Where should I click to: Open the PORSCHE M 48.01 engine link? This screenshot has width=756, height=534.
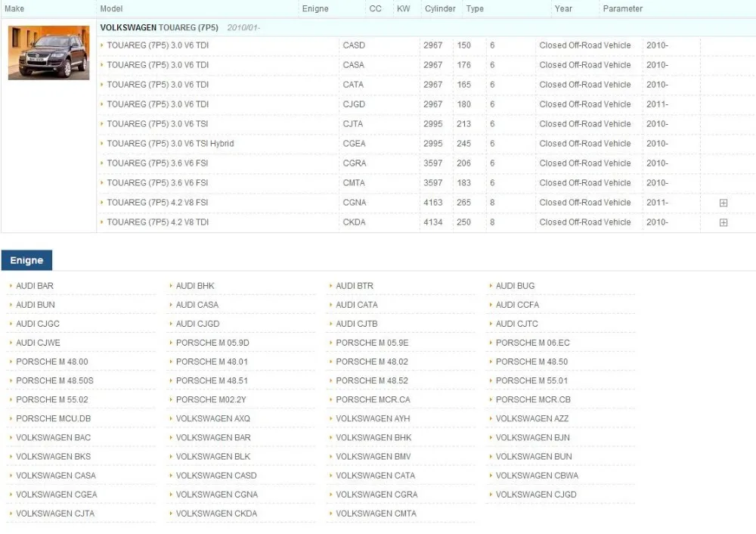click(x=212, y=362)
